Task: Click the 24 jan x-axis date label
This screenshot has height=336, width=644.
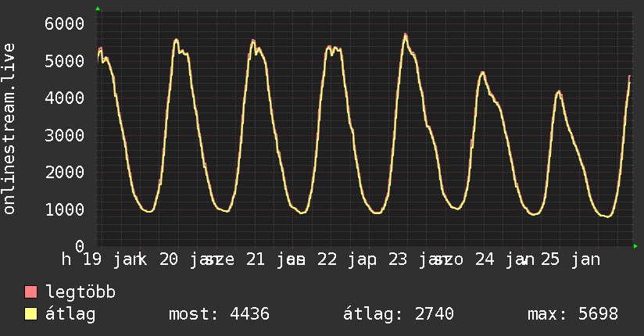Action: click(505, 259)
